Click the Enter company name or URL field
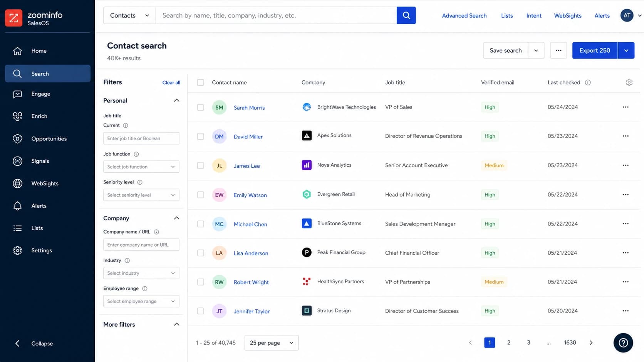644x362 pixels. click(x=141, y=245)
